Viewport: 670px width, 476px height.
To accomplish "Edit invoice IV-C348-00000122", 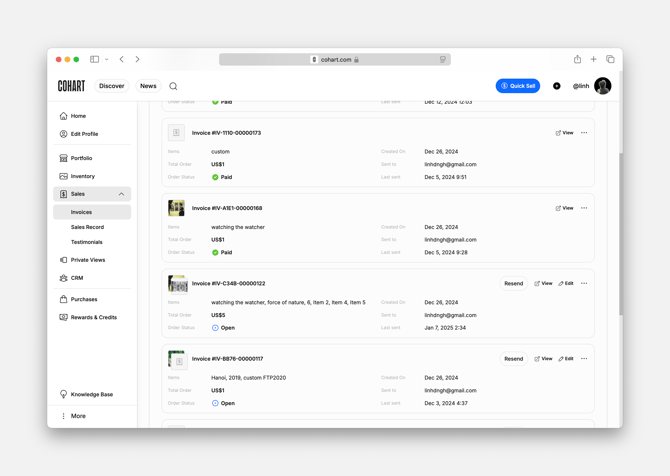I will [566, 283].
